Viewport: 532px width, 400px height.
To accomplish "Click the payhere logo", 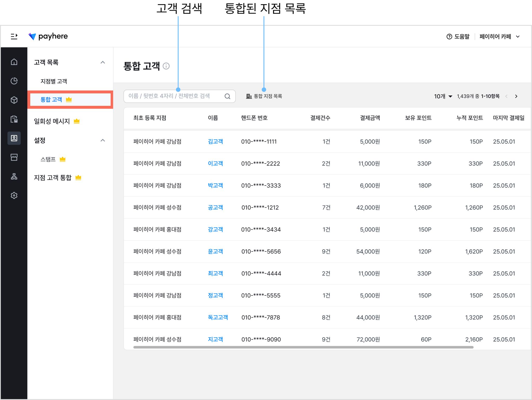I will 48,36.
